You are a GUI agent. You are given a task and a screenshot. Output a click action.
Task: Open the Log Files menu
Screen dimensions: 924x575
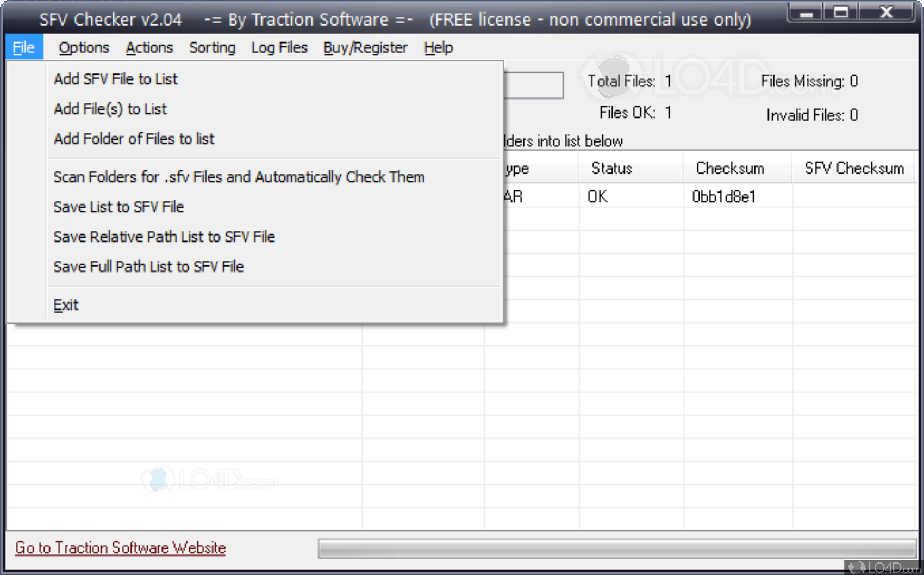point(279,48)
